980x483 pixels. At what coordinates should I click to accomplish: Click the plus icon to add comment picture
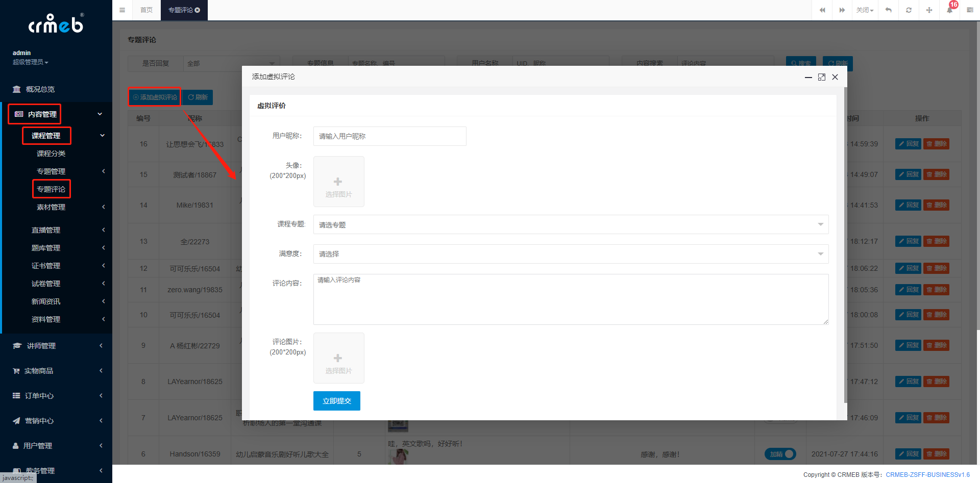pyautogui.click(x=338, y=358)
